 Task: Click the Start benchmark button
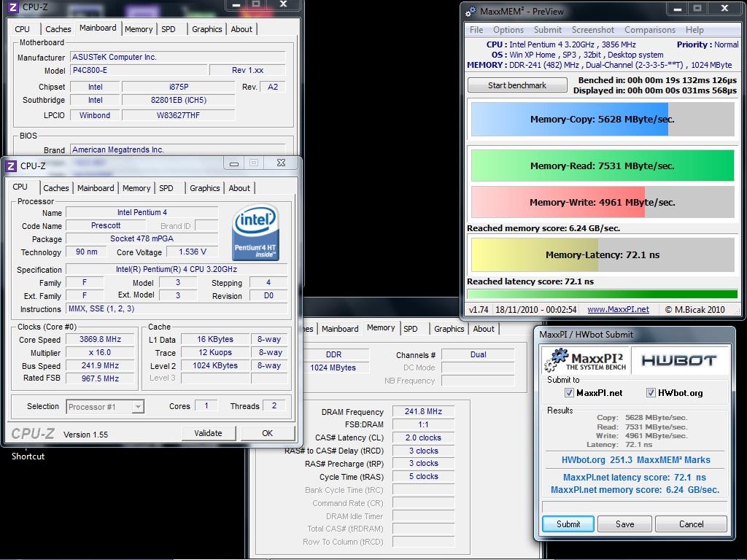tap(517, 85)
